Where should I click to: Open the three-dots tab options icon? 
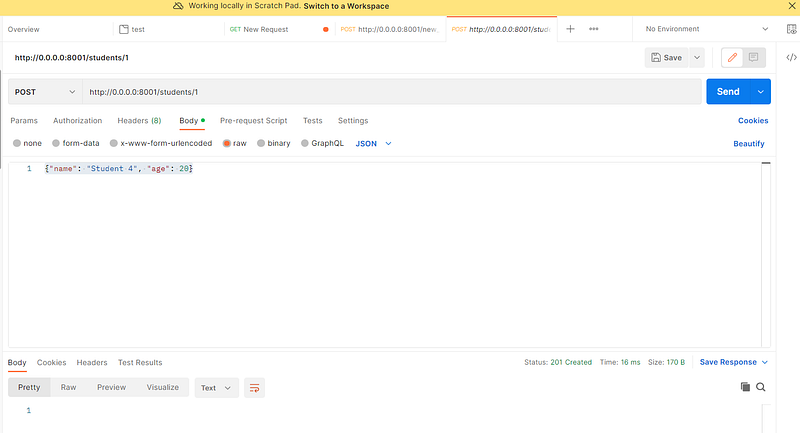(x=593, y=29)
